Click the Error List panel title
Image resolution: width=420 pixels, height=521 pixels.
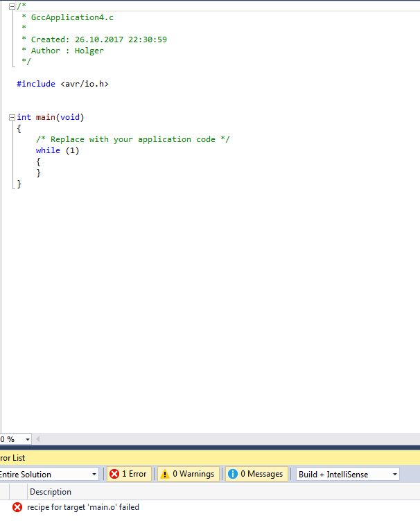point(12,458)
